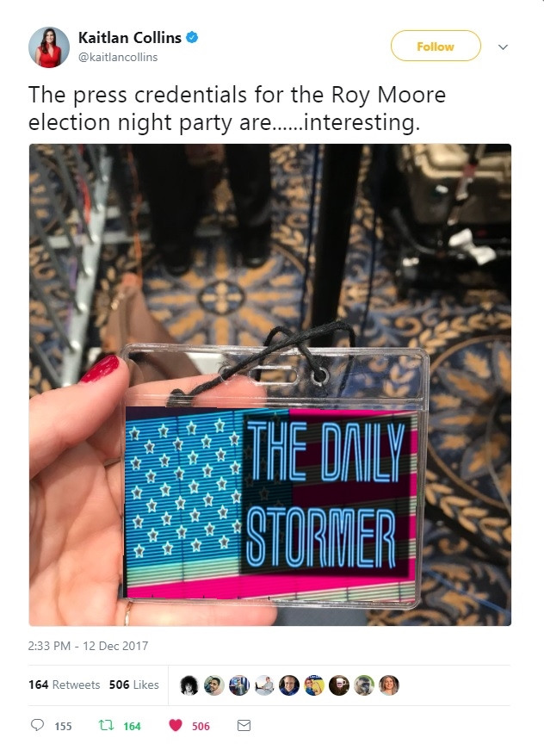Click the Follow button

click(x=436, y=46)
